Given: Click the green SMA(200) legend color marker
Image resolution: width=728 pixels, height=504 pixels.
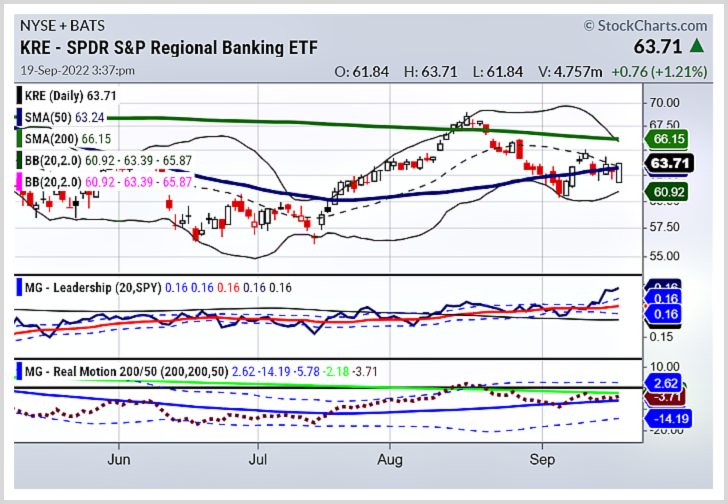Looking at the screenshot, I should (x=19, y=139).
